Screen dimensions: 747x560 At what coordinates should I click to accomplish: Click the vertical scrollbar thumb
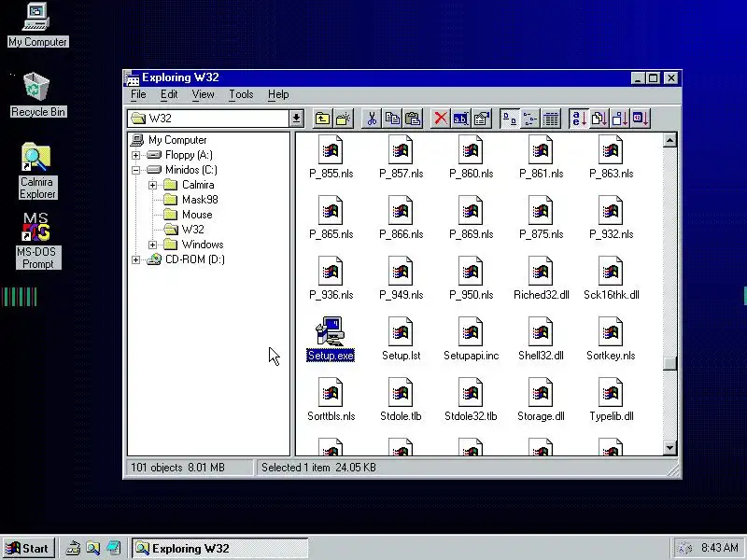coord(669,363)
